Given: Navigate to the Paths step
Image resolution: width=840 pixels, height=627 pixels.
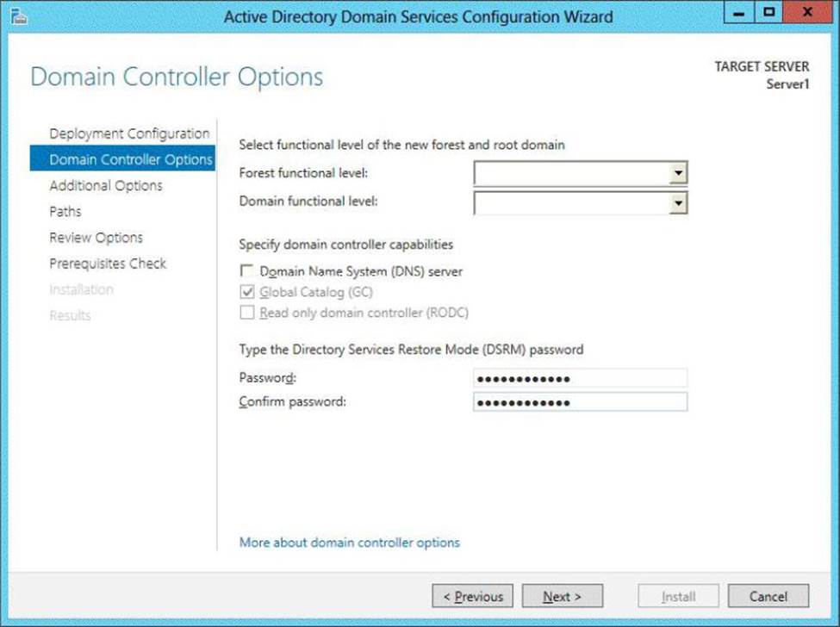Looking at the screenshot, I should [x=65, y=211].
